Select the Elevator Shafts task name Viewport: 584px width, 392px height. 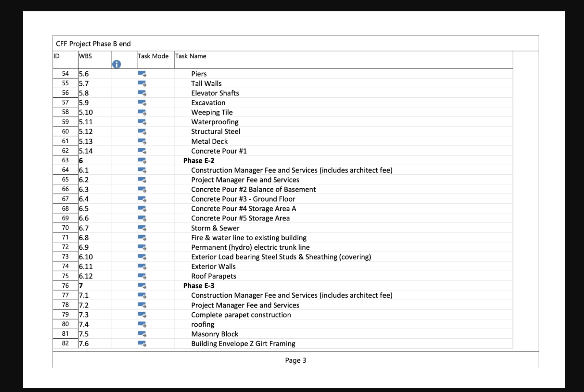click(215, 93)
